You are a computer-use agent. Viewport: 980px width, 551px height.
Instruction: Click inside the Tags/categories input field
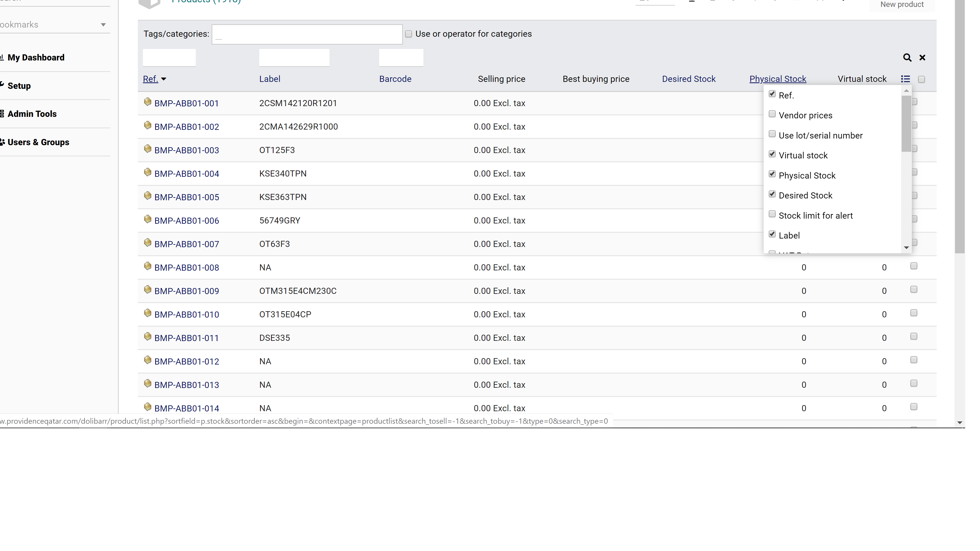[307, 34]
